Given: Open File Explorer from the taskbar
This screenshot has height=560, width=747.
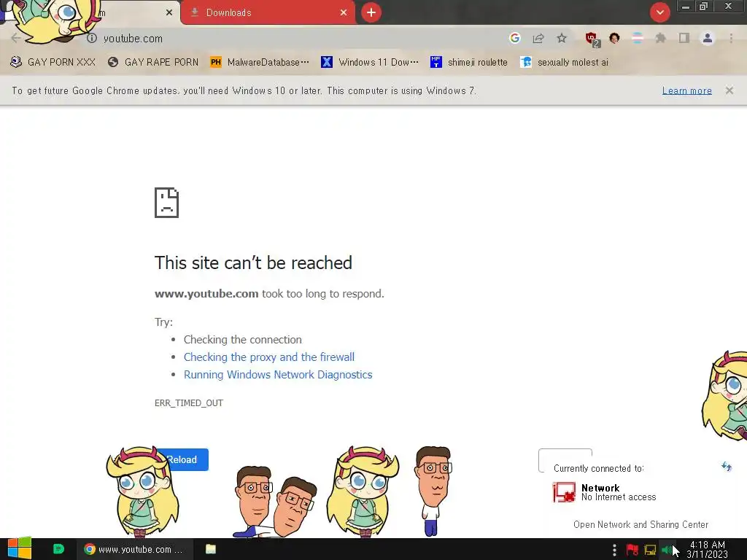Looking at the screenshot, I should (211, 549).
